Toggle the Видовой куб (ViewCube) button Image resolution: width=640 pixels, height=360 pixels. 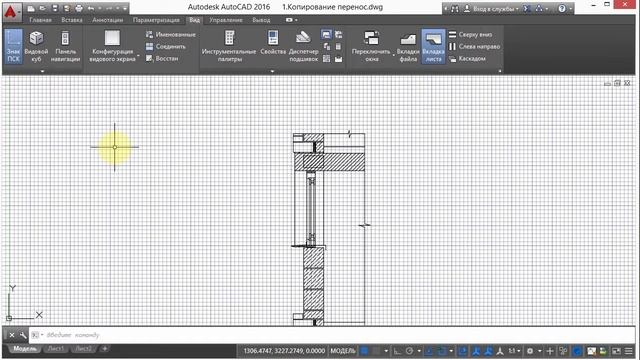36,46
